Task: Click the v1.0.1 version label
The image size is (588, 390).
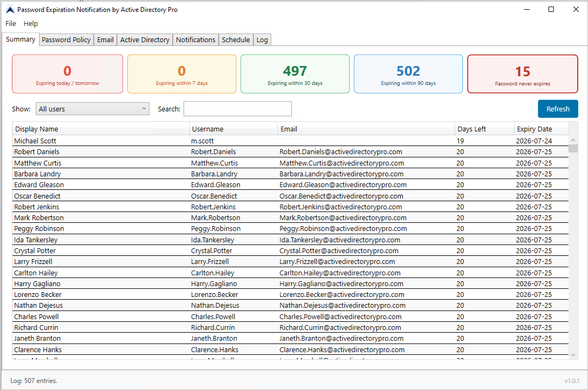Action: (x=572, y=381)
